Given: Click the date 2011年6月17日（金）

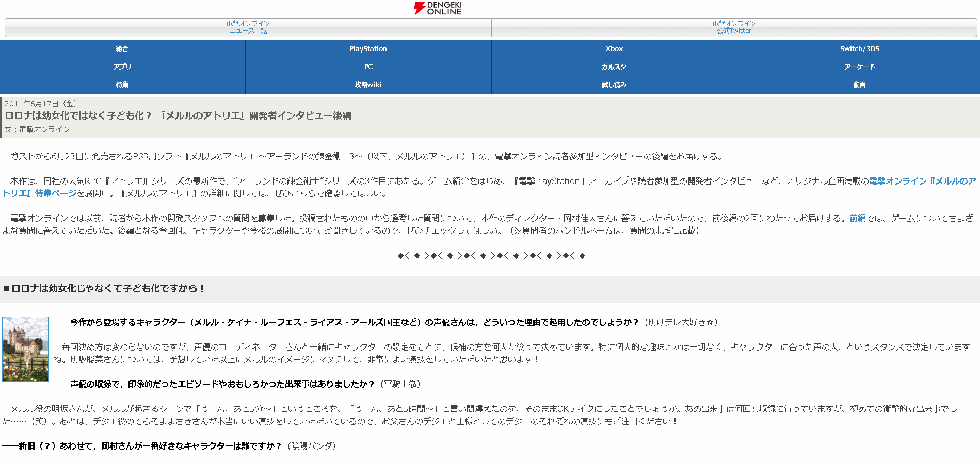Looking at the screenshot, I should [x=41, y=104].
